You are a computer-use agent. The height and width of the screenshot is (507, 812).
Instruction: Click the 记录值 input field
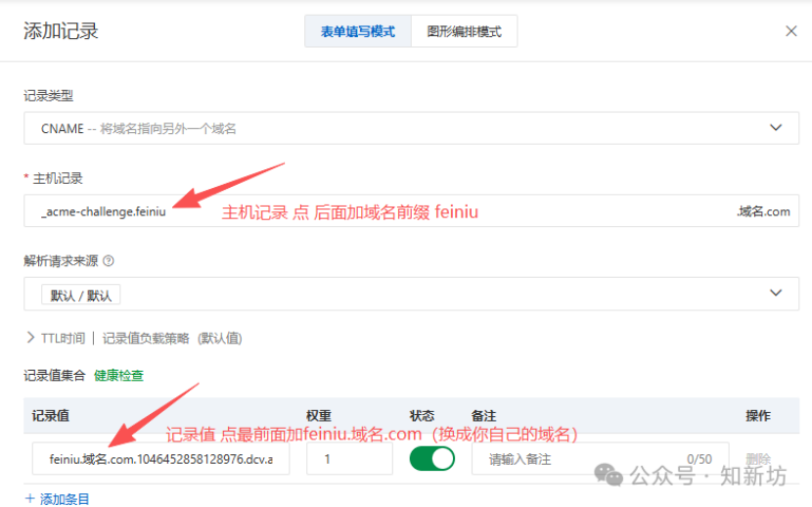(x=160, y=459)
